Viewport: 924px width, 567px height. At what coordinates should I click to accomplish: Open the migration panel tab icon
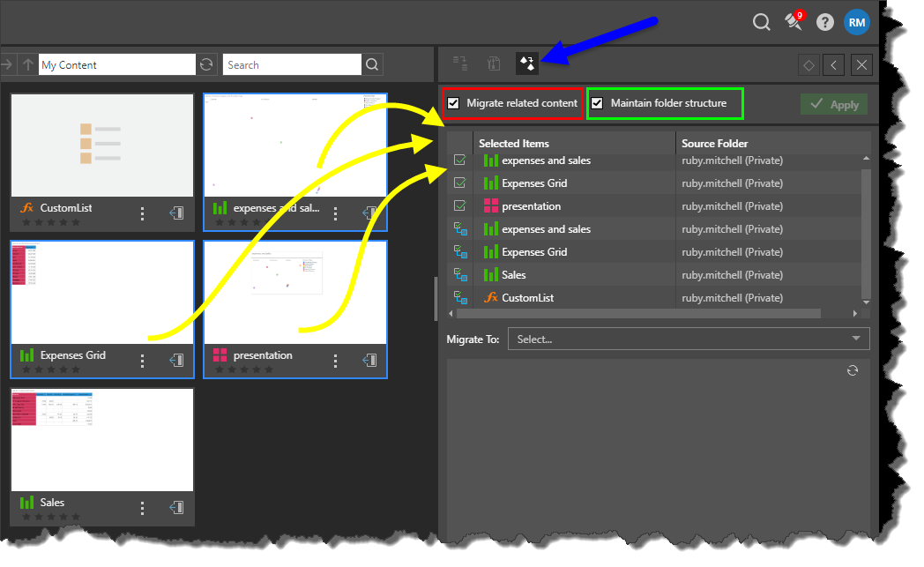pos(526,63)
